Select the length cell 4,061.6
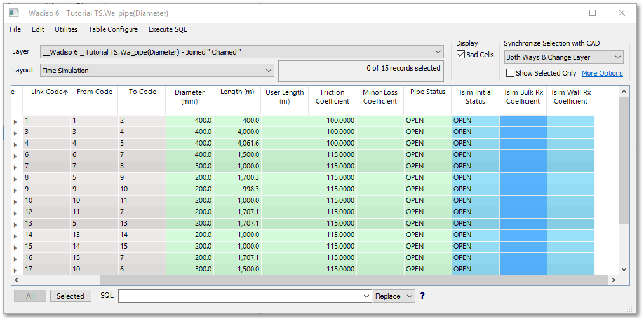644x321 pixels. tap(237, 143)
